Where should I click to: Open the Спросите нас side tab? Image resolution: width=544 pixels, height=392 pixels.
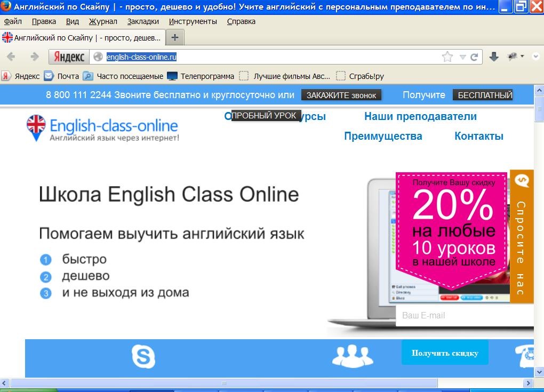click(x=522, y=236)
